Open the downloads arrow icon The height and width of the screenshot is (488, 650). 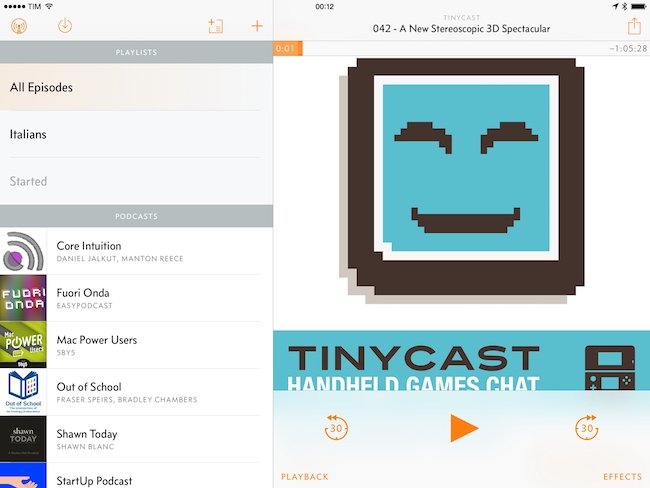(x=65, y=26)
